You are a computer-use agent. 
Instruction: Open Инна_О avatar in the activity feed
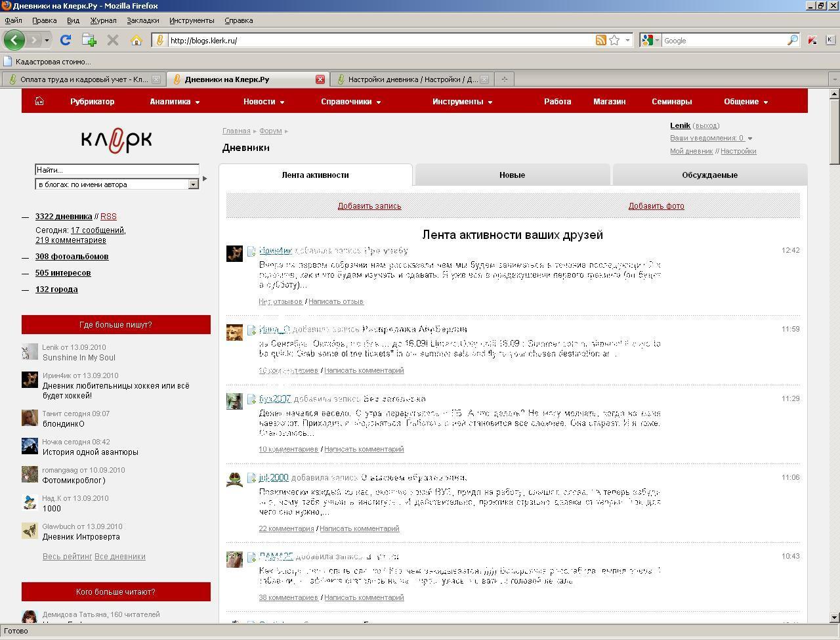point(234,332)
